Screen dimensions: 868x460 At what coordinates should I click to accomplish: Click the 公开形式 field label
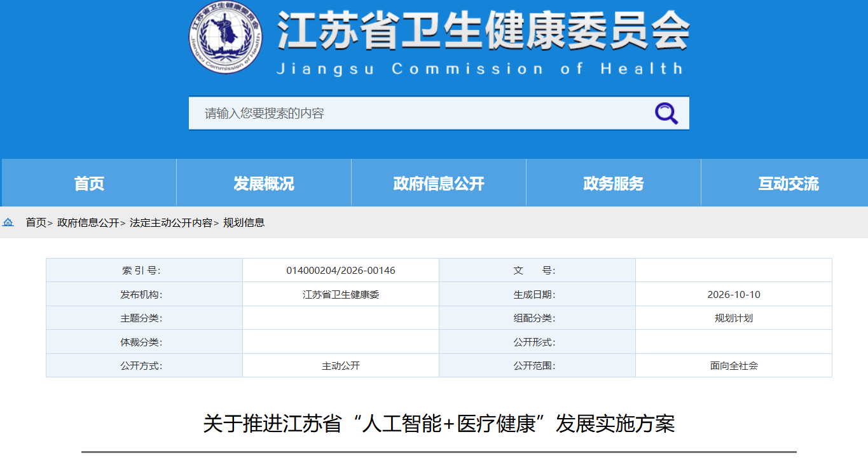tap(534, 342)
